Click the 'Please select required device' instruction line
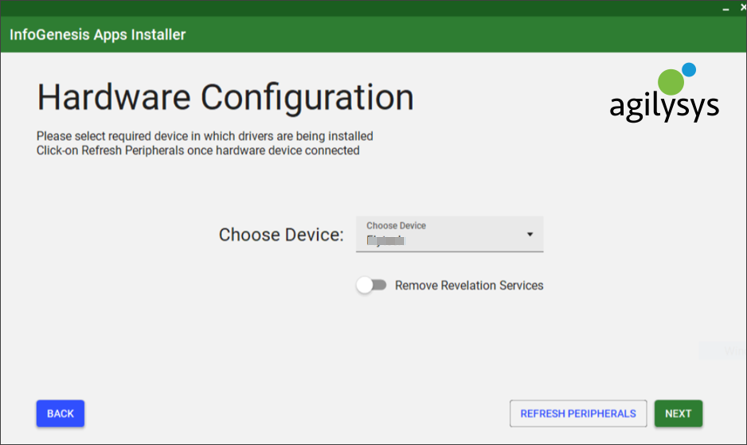747x445 pixels. [205, 136]
